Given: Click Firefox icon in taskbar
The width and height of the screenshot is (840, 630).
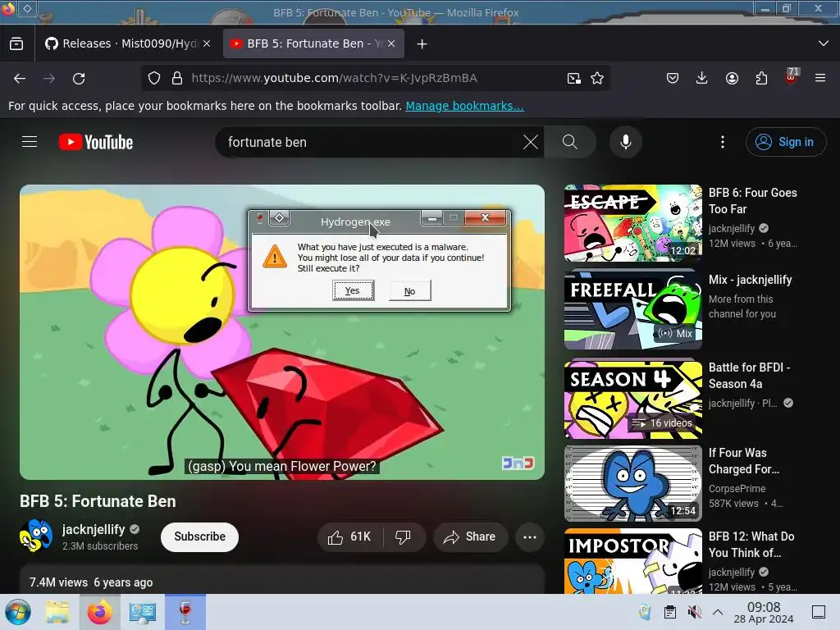Looking at the screenshot, I should point(100,612).
